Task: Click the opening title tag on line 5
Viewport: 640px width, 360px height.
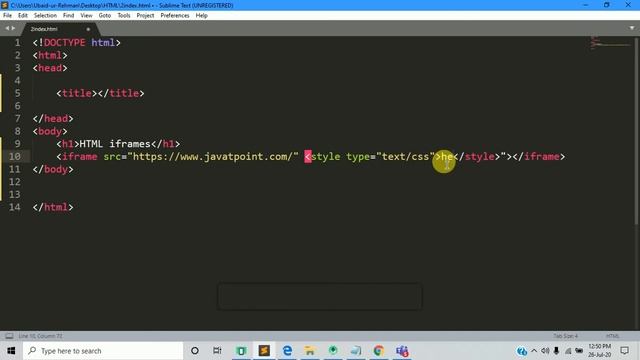Action: click(x=77, y=93)
